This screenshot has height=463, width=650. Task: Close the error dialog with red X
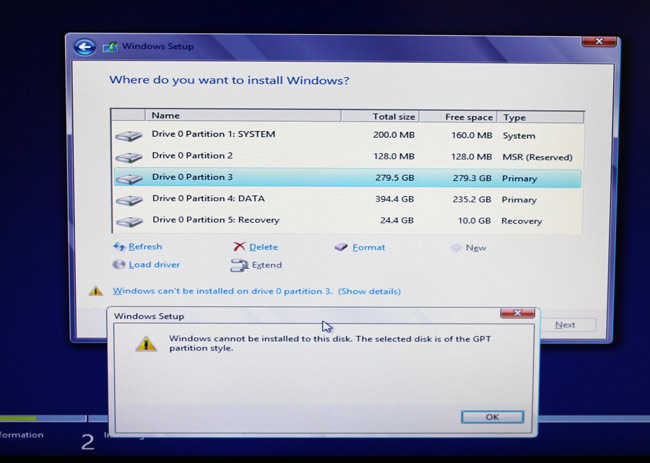[x=516, y=314]
